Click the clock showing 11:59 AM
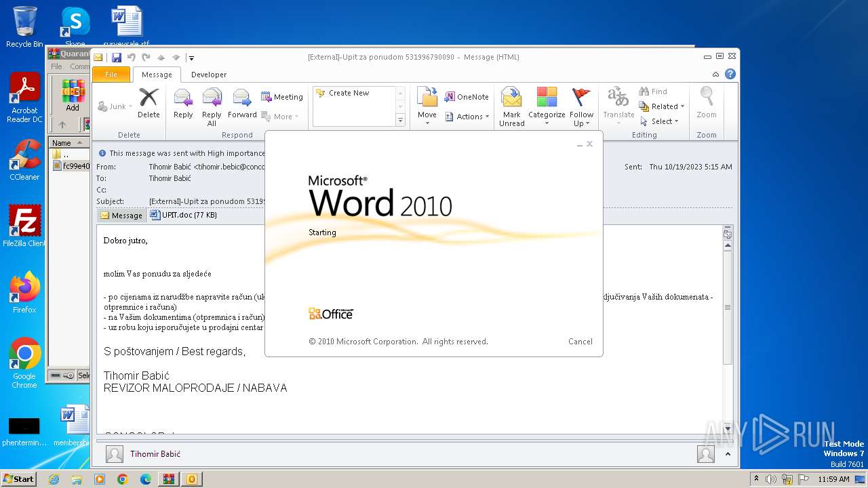The height and width of the screenshot is (488, 868). 833,479
